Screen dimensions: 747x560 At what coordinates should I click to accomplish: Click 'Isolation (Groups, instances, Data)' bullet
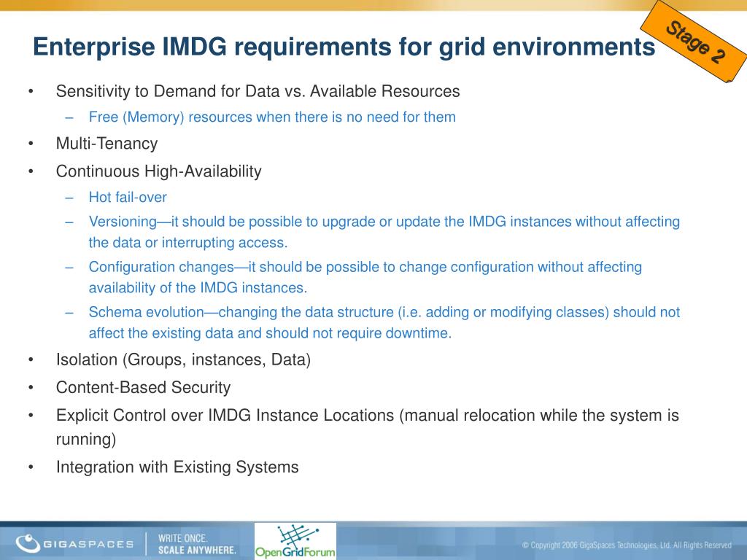(x=183, y=359)
